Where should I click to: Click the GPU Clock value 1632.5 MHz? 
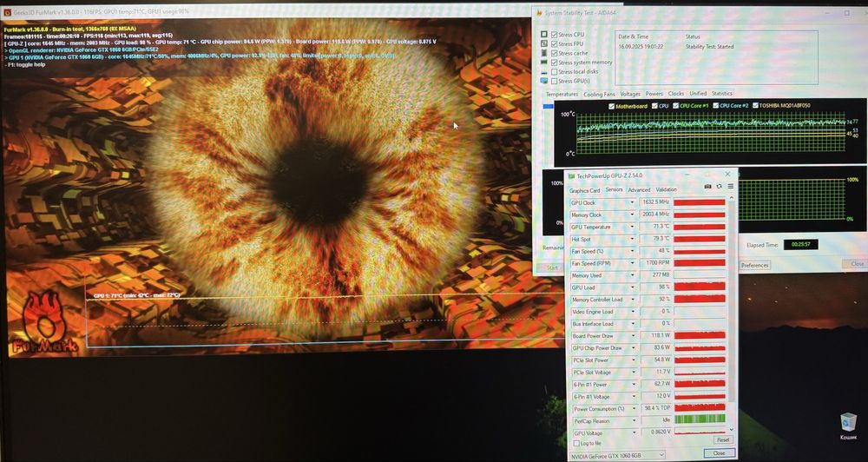(654, 202)
